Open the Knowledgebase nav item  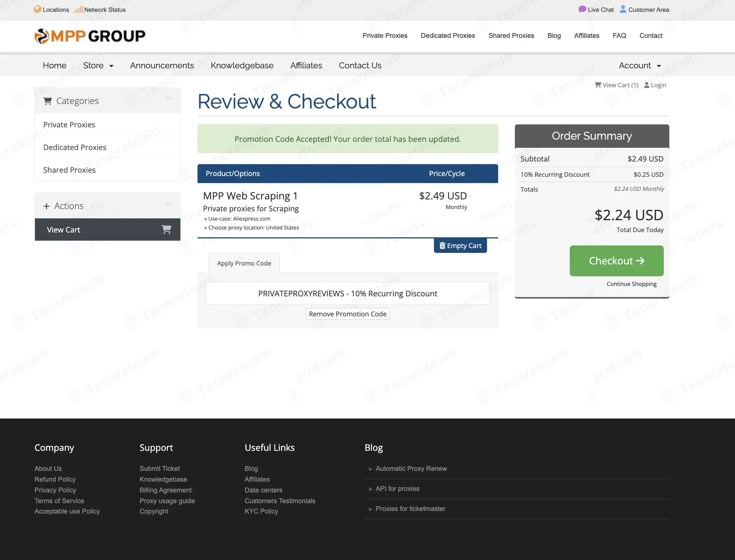coord(242,65)
